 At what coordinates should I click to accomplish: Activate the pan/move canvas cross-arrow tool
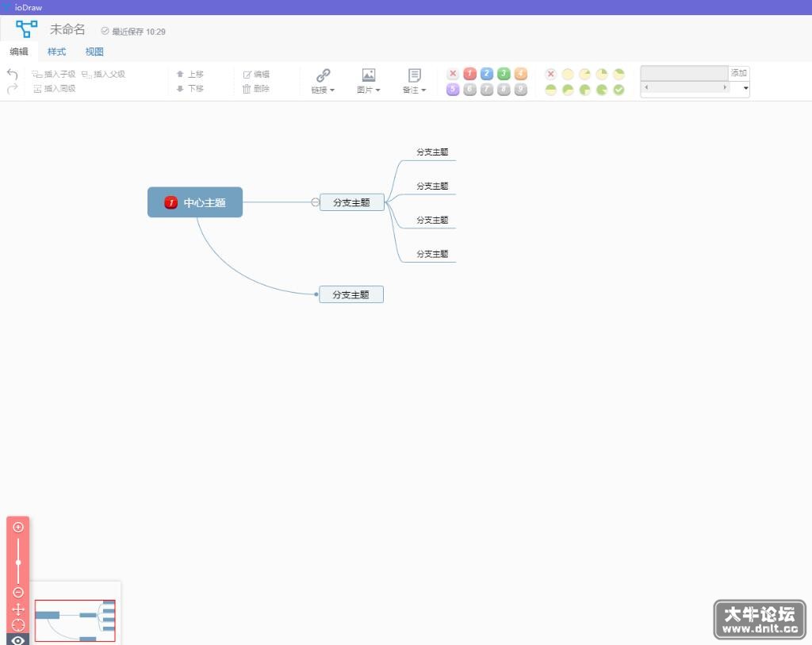(18, 609)
